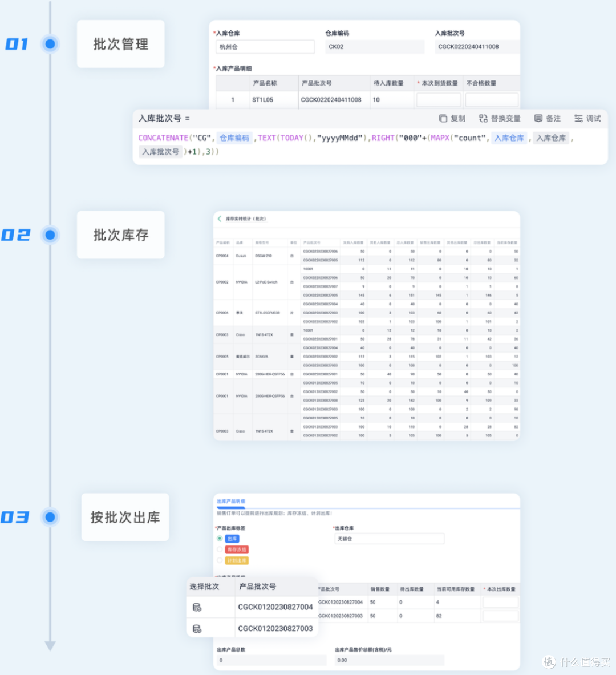Click the CP0004 product code cell
The image size is (616, 675).
pos(222,256)
